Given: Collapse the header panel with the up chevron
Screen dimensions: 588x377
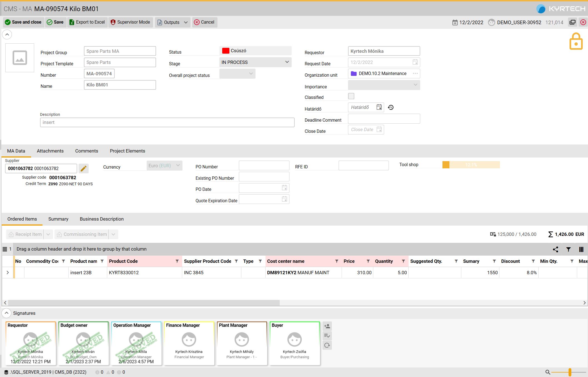Looking at the screenshot, I should tap(7, 35).
